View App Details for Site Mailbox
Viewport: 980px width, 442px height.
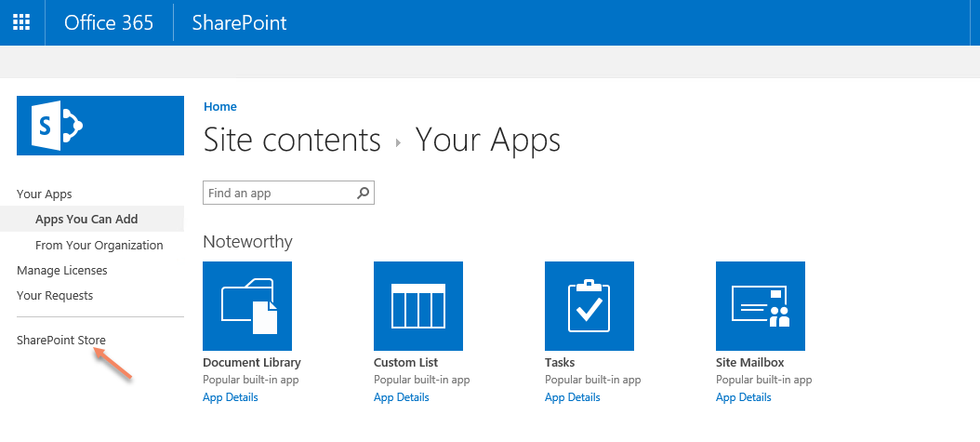[743, 397]
